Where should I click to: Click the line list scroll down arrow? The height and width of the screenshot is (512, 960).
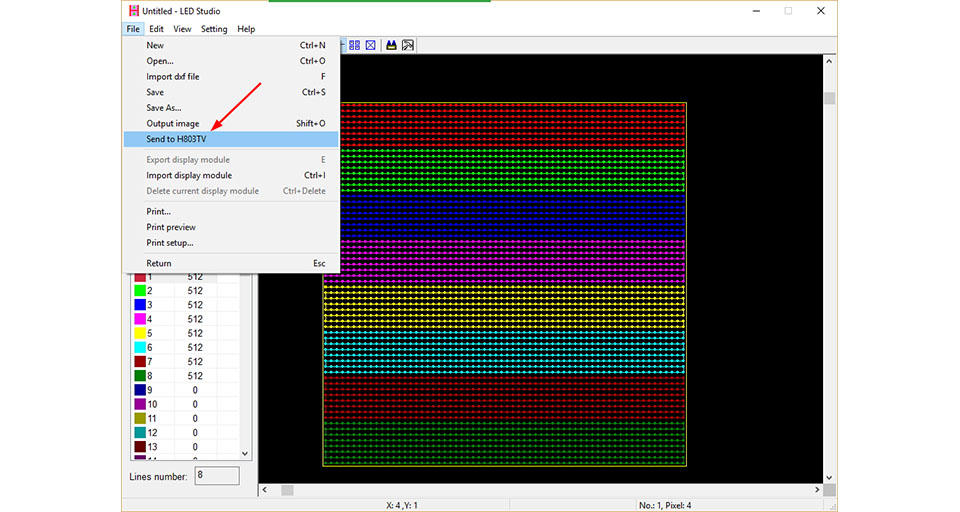[x=245, y=454]
